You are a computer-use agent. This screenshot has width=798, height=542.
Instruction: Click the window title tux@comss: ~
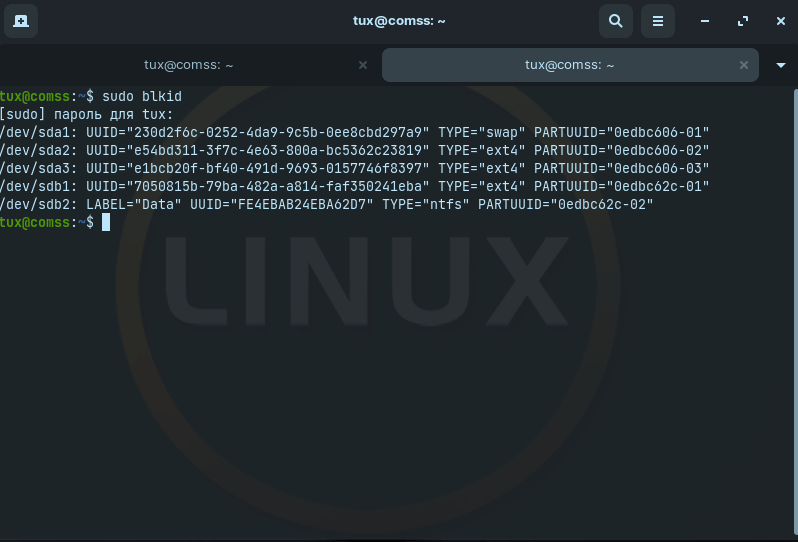[x=399, y=21]
